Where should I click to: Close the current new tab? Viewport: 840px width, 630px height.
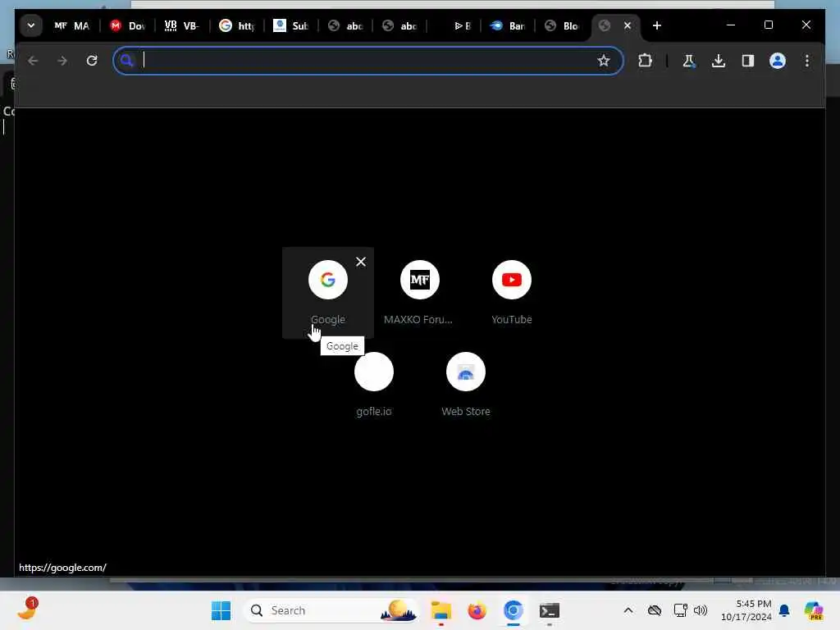tap(628, 25)
